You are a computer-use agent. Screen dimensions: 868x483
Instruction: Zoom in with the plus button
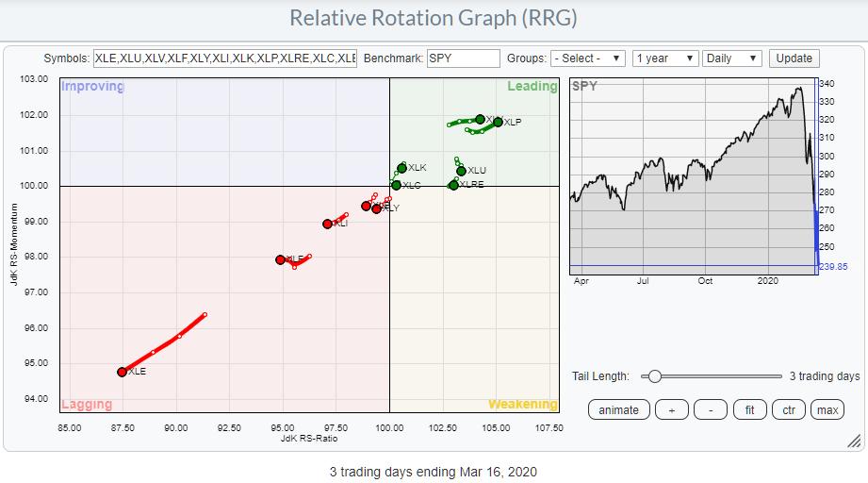pyautogui.click(x=671, y=409)
